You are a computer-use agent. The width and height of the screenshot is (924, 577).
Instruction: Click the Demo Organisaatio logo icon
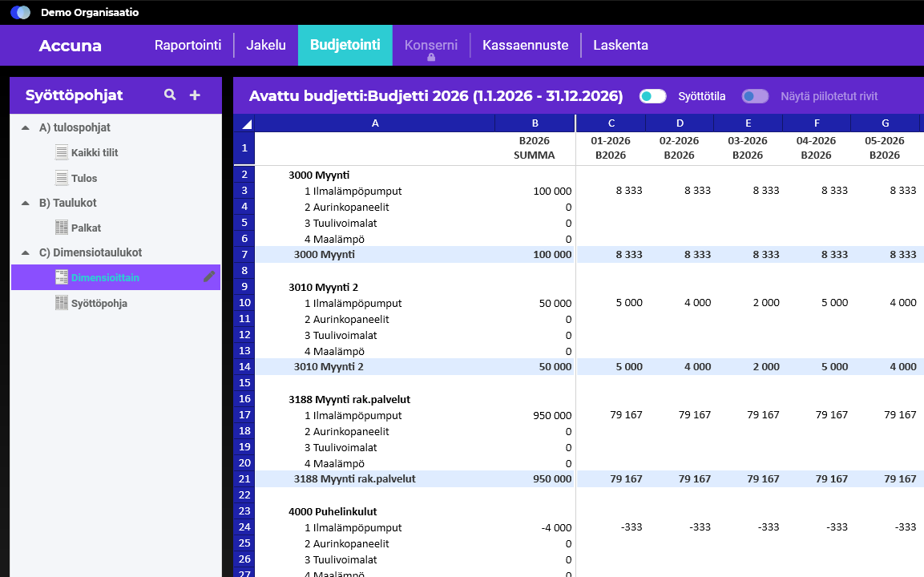coord(21,12)
